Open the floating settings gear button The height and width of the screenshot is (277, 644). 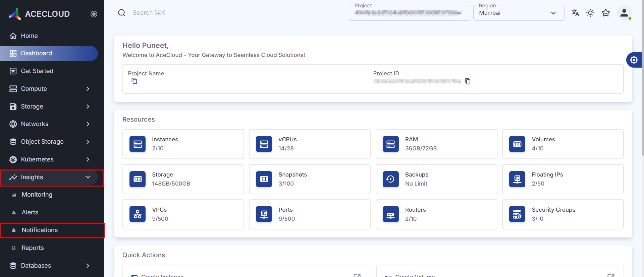pyautogui.click(x=634, y=60)
